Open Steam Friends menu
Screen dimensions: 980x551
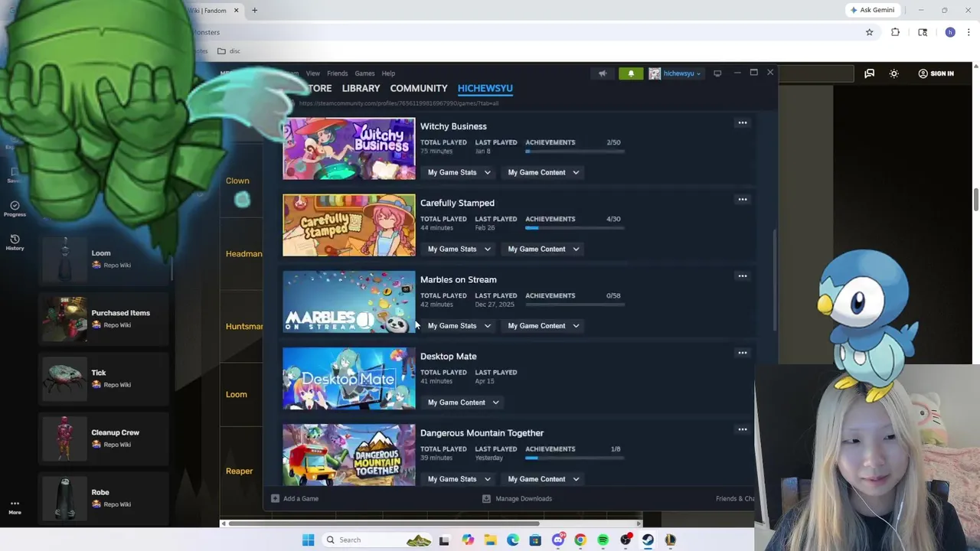[x=337, y=73]
